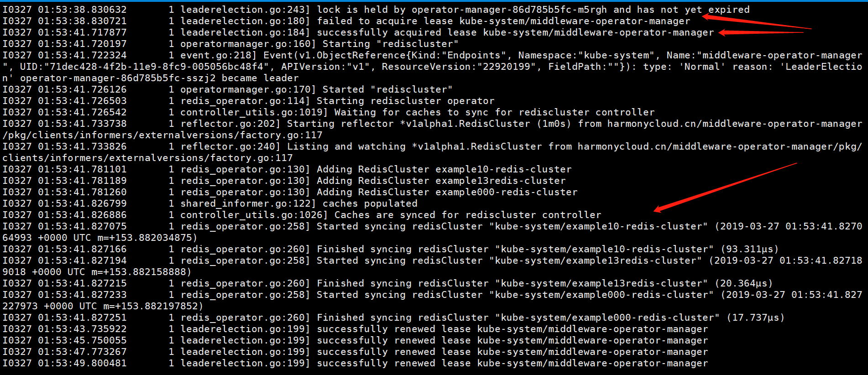Click the red arrow beside the acquired lease line

click(x=761, y=32)
